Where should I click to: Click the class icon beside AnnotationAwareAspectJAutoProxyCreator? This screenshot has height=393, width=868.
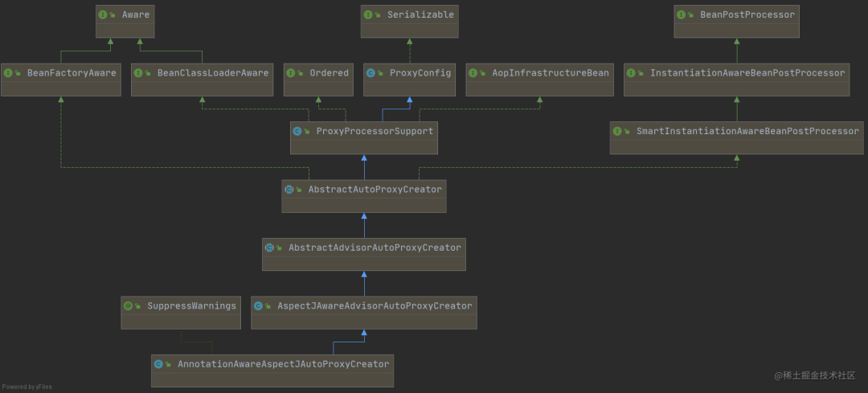[x=159, y=364]
